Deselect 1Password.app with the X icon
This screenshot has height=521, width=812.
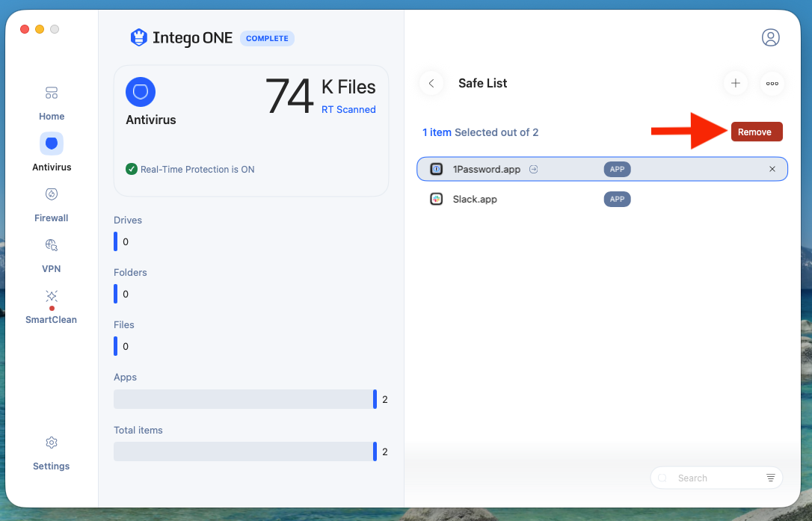pyautogui.click(x=772, y=170)
